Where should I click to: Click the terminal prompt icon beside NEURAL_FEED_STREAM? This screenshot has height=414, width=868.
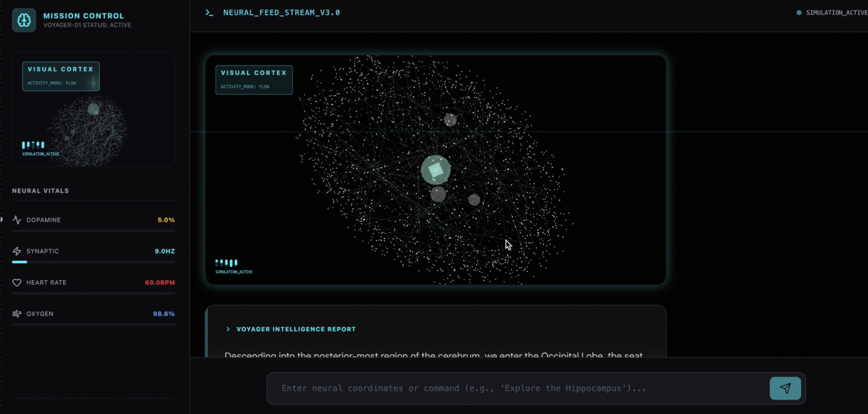(209, 13)
